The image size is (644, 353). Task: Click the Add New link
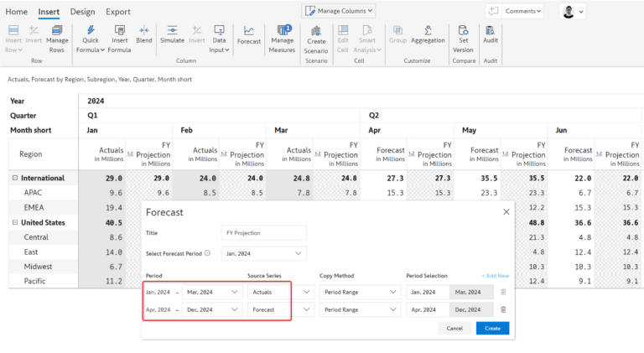pos(495,275)
